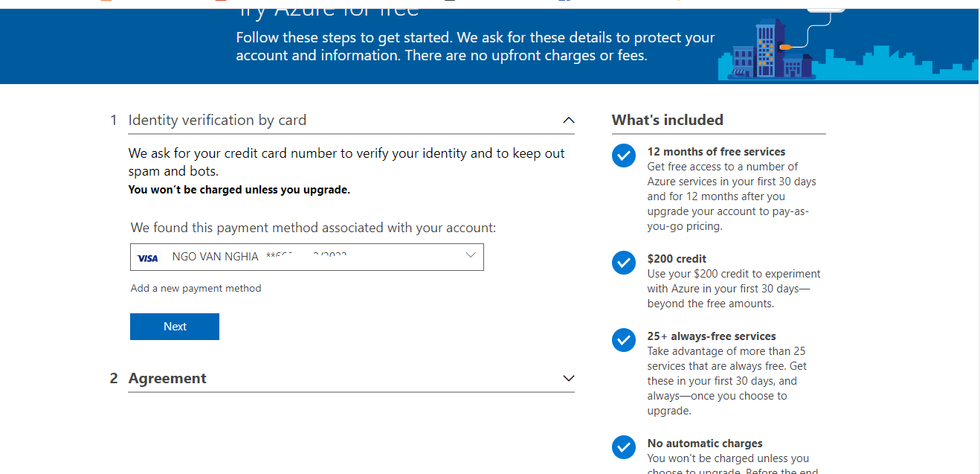This screenshot has width=980, height=474.
Task: Open the payment method dropdown arrow
Action: (470, 256)
